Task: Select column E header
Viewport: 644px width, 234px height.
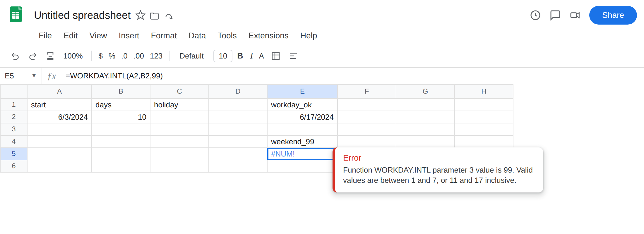Action: pos(302,92)
